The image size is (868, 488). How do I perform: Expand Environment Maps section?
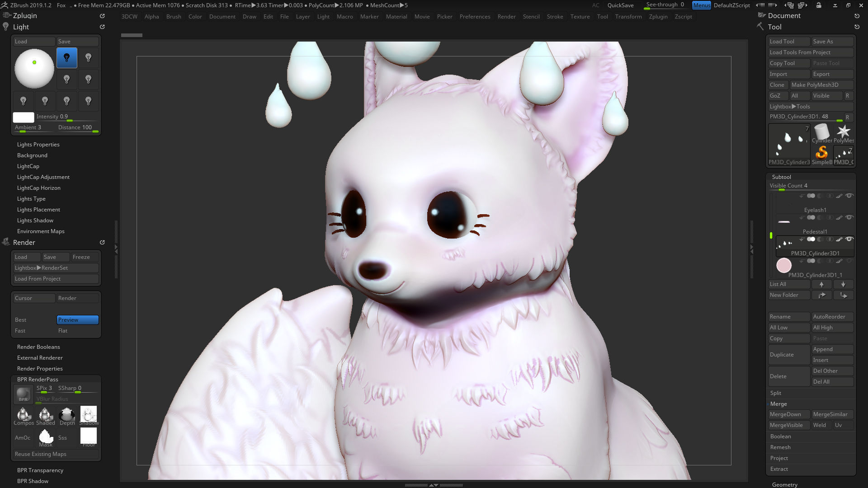[41, 231]
